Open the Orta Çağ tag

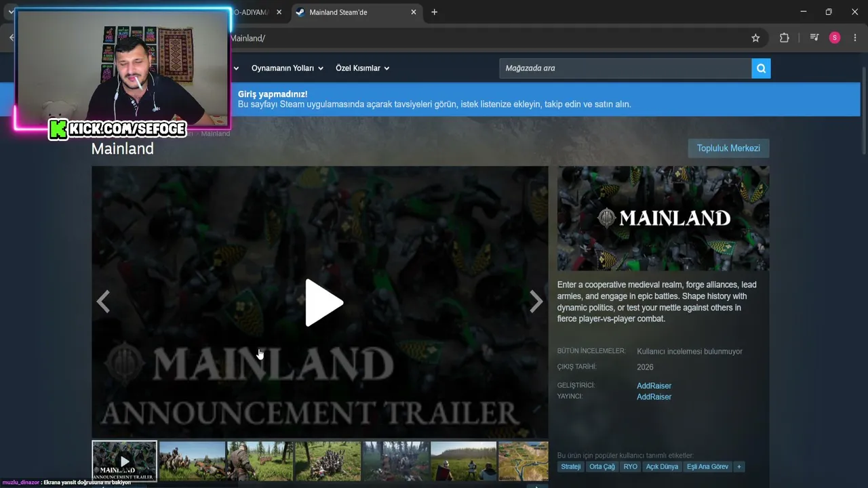pos(602,467)
